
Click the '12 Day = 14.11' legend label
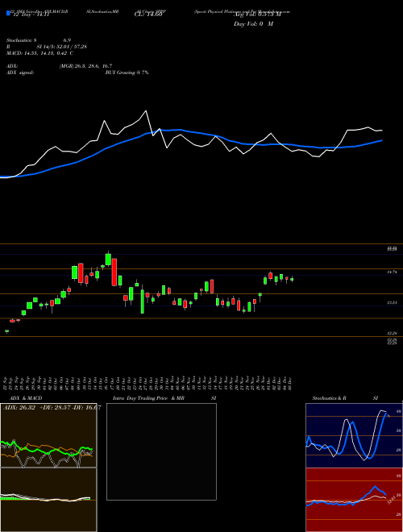point(30,15)
